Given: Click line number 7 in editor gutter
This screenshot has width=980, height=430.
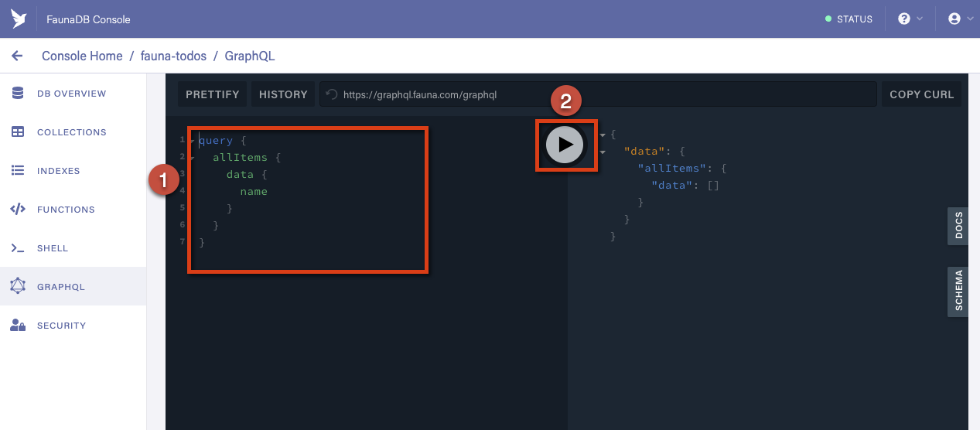Looking at the screenshot, I should [x=182, y=242].
